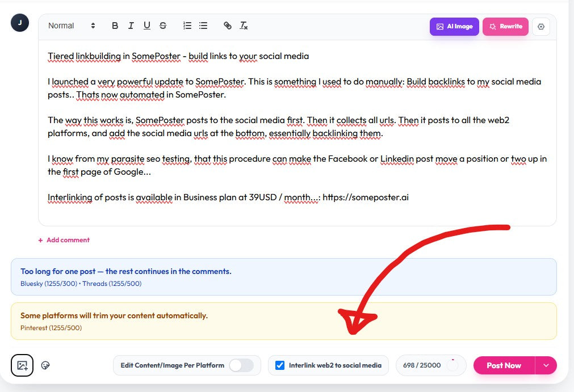The image size is (574, 392).
Task: Insert a numbered list
Action: (187, 26)
